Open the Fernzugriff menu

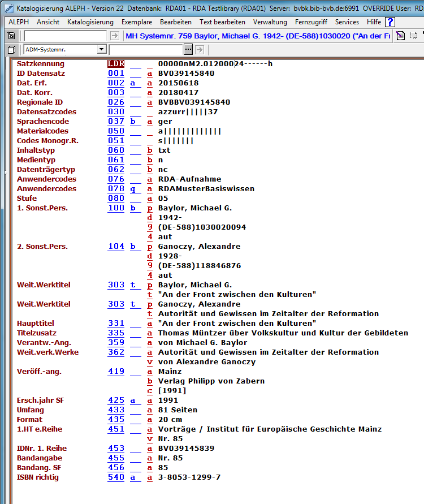click(x=311, y=22)
